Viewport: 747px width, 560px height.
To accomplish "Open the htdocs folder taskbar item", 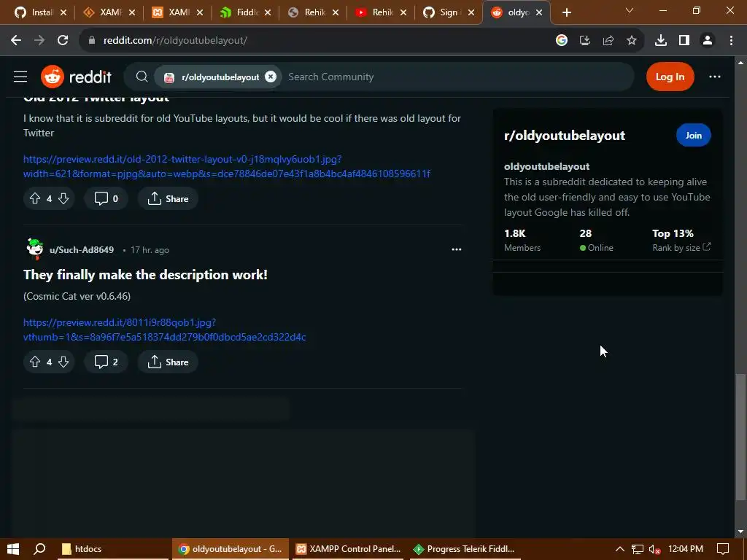I will coord(113,548).
